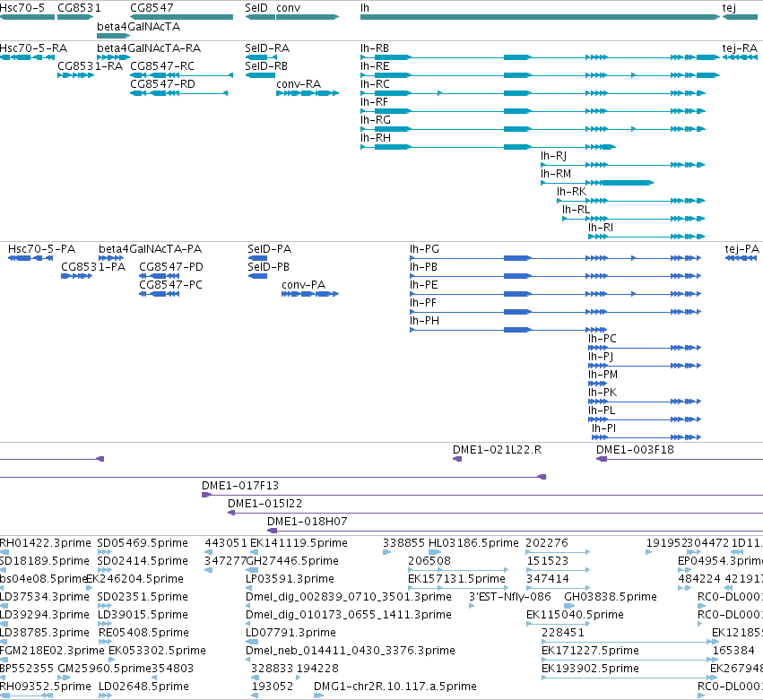763x700 pixels.
Task: Select the CG8547-PC protein label
Action: [x=170, y=285]
